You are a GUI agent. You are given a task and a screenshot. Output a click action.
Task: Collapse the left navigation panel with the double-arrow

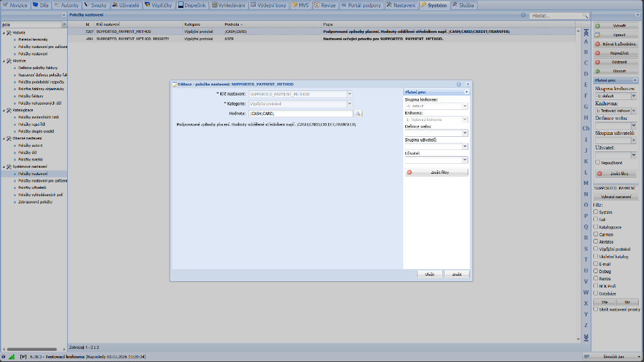click(x=63, y=14)
